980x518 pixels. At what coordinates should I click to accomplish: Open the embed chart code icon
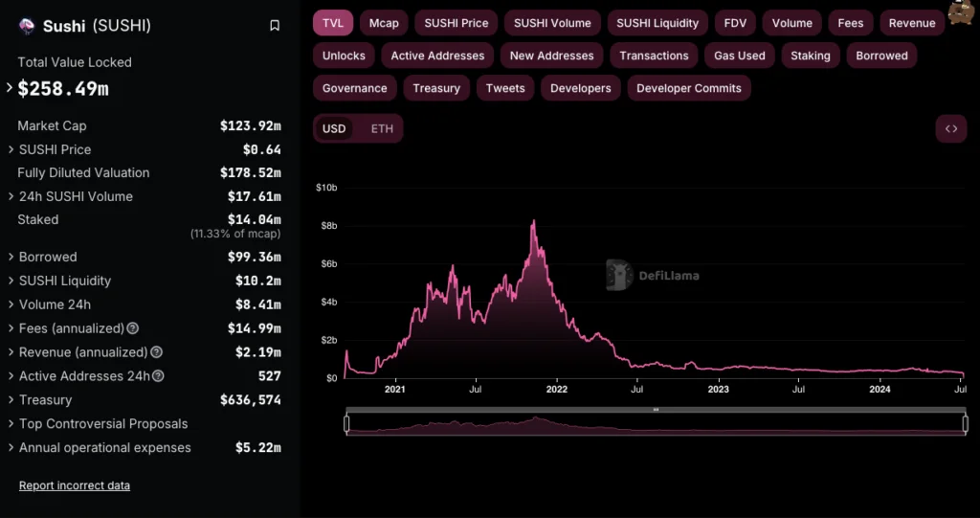[x=951, y=129]
